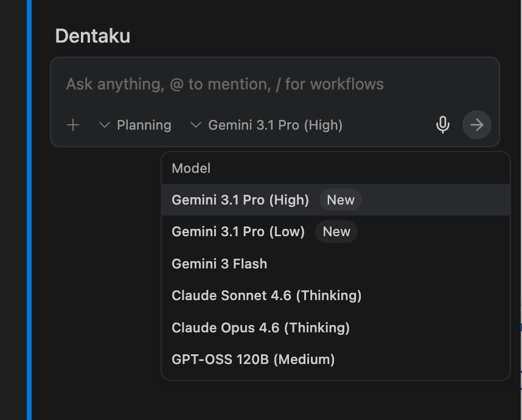
Task: Click the New badge on Gemini 3.1 Pro (Low)
Action: point(336,232)
